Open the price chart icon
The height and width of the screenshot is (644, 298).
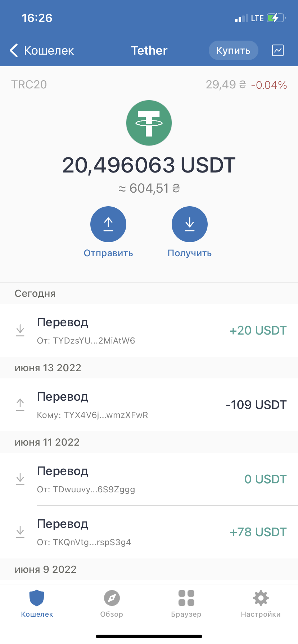[x=277, y=50]
